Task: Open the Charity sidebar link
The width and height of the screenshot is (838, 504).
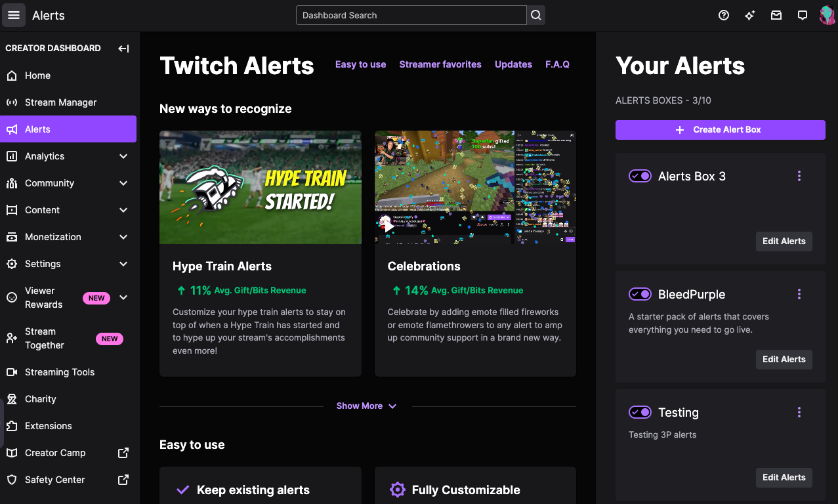Action: 68,399
